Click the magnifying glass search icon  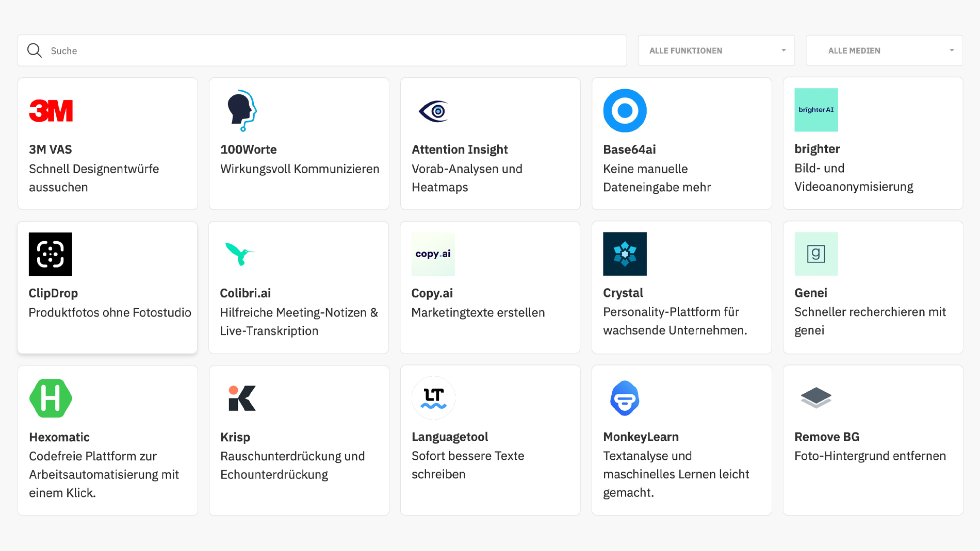[35, 51]
